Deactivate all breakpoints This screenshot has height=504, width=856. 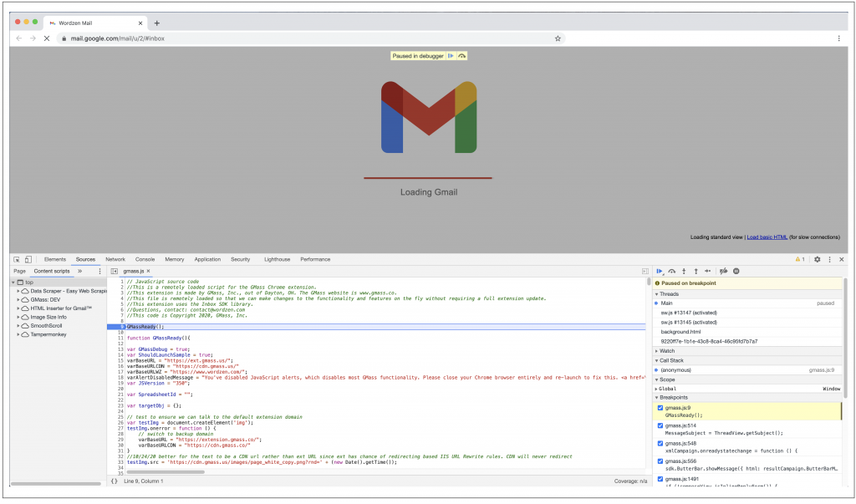tap(724, 272)
